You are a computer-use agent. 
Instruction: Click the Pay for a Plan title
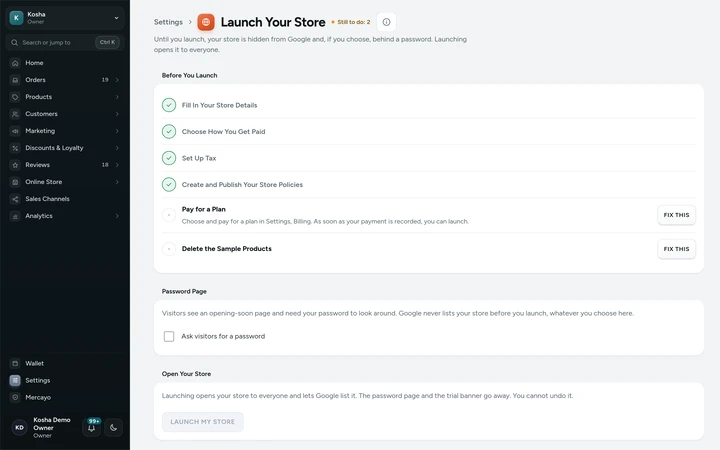tap(203, 209)
